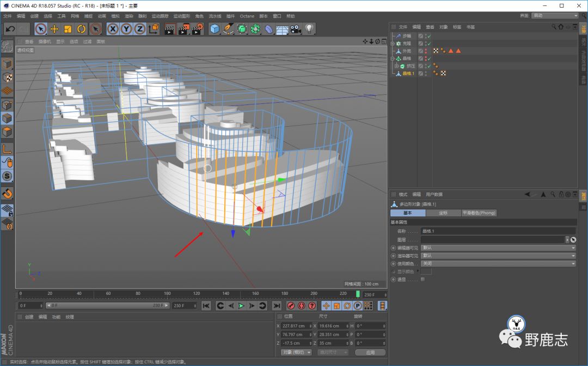Switch to the 坐标 tab in attributes
This screenshot has width=588, height=366.
point(443,213)
